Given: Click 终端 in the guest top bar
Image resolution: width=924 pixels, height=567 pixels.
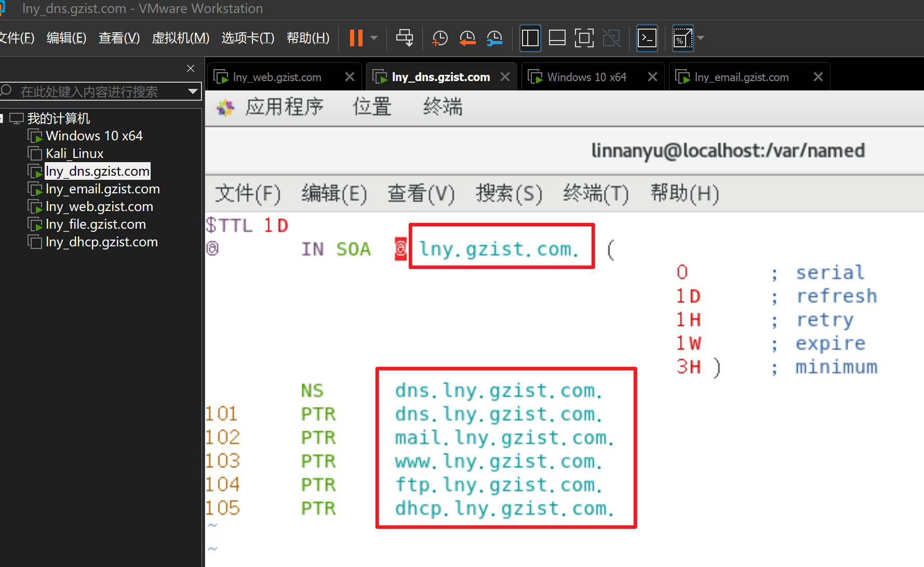Looking at the screenshot, I should 443,107.
